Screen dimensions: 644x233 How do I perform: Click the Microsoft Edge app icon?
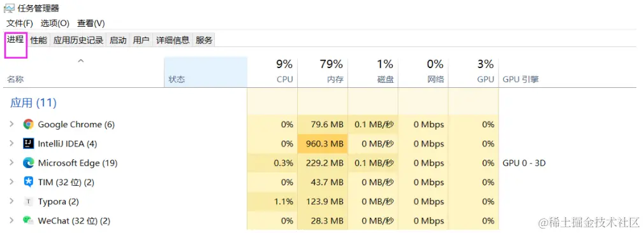28,163
